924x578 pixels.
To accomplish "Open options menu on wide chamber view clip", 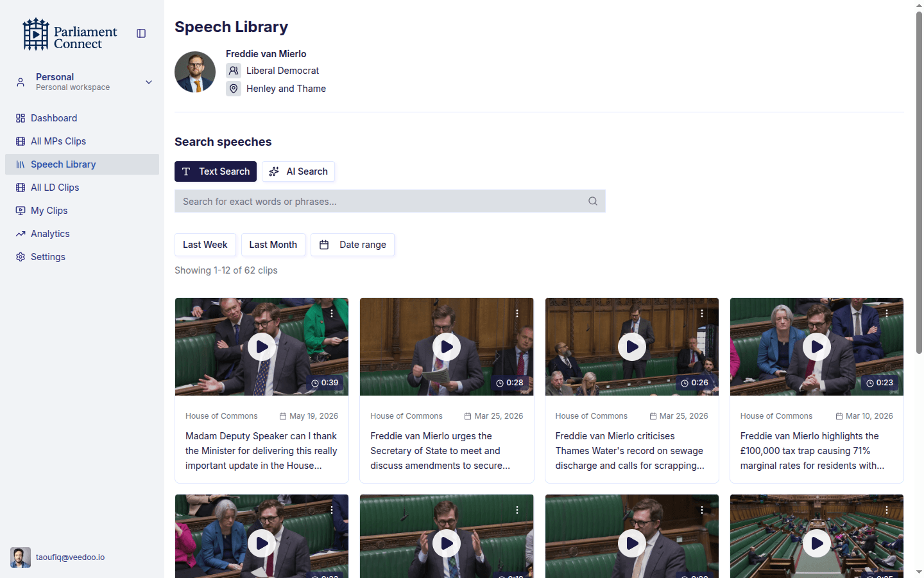I will coord(887,510).
